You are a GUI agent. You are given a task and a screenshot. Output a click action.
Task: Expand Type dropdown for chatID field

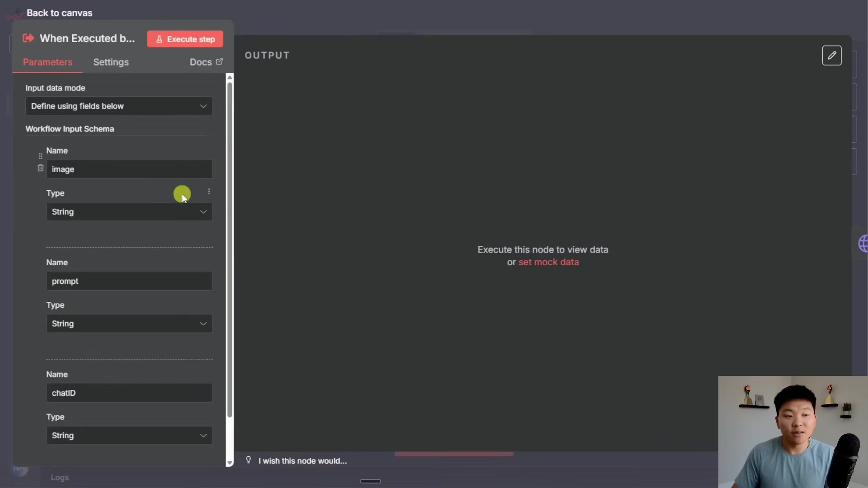tap(129, 436)
